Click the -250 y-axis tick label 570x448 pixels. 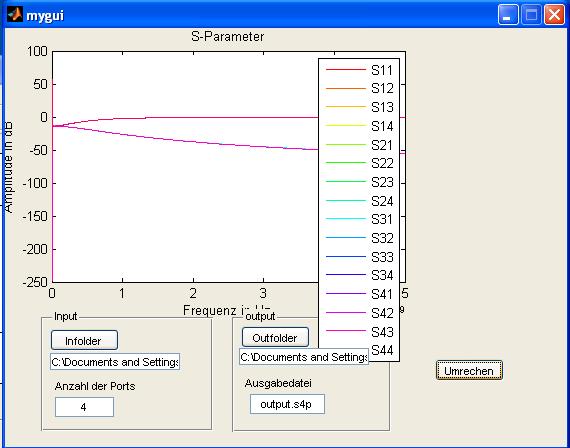(35, 282)
